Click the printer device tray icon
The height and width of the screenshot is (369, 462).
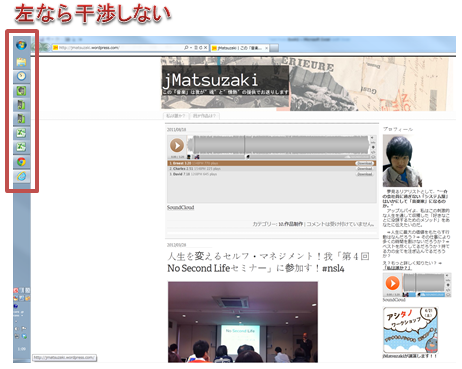tap(16, 336)
